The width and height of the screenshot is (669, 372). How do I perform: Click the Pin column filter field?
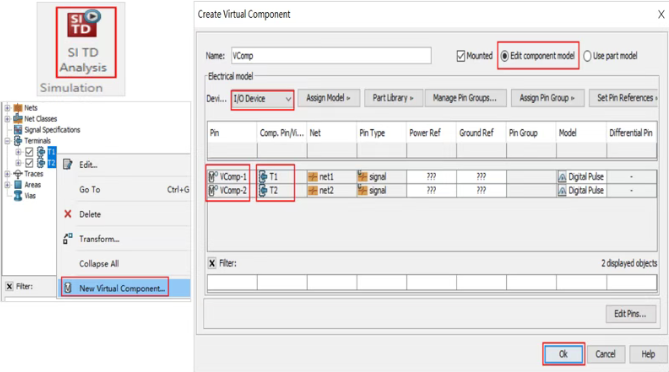232,282
